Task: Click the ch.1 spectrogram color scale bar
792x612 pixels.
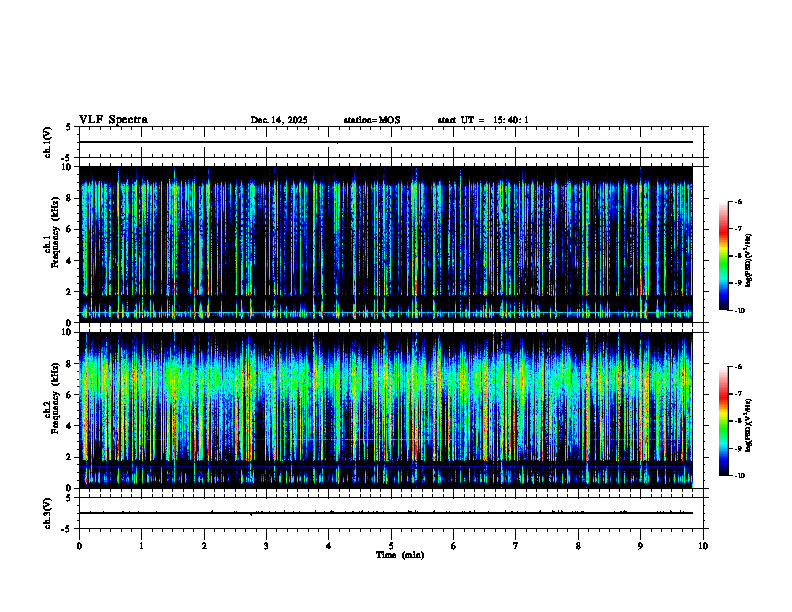Action: click(x=723, y=256)
